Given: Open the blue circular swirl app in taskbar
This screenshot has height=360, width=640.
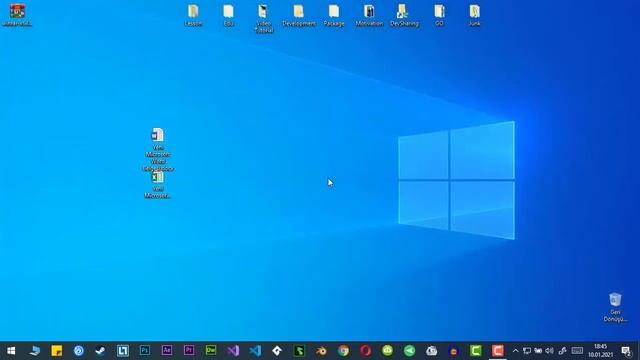Looking at the screenshot, I should click(78, 351).
